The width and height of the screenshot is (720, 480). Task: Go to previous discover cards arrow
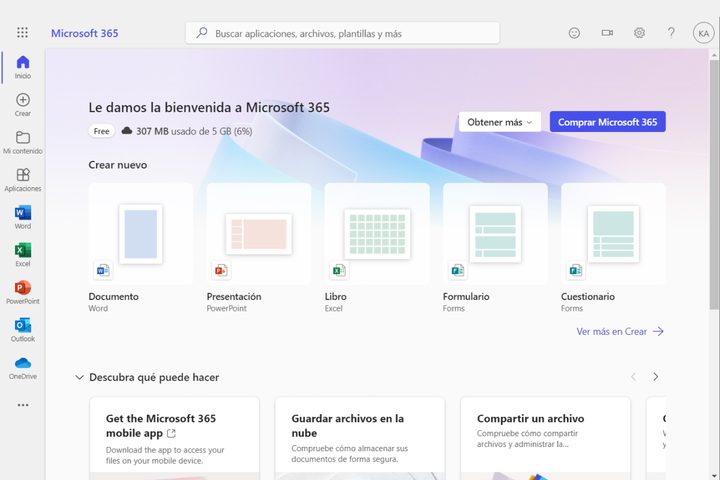tap(634, 377)
